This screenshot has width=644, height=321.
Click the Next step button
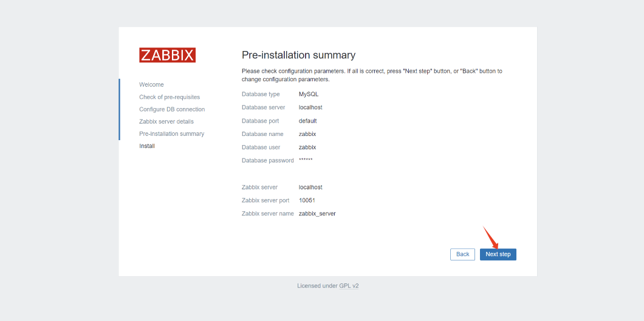coord(498,254)
